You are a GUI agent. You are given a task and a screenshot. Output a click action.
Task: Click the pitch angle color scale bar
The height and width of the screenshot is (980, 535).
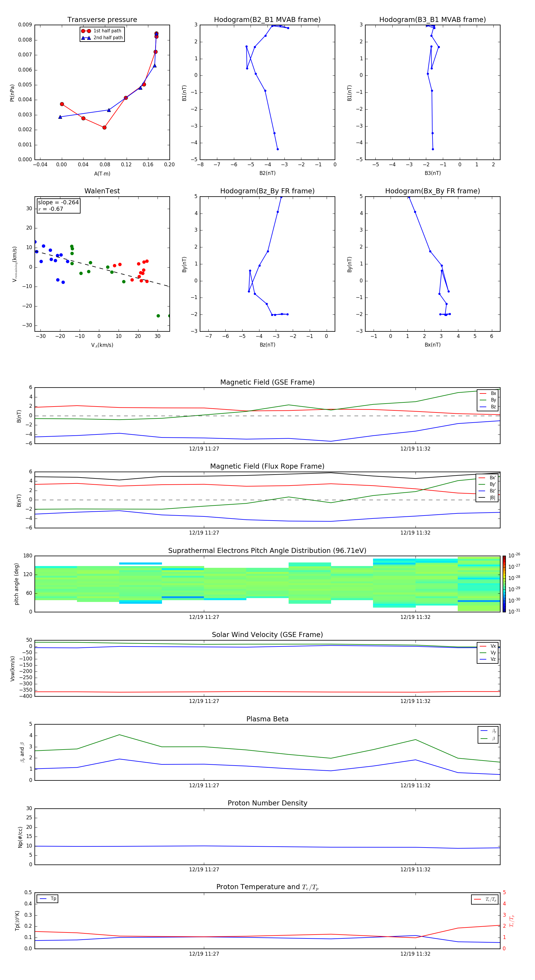pos(504,584)
